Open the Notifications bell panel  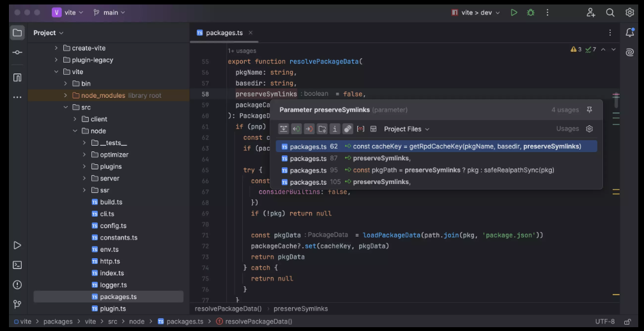[630, 33]
